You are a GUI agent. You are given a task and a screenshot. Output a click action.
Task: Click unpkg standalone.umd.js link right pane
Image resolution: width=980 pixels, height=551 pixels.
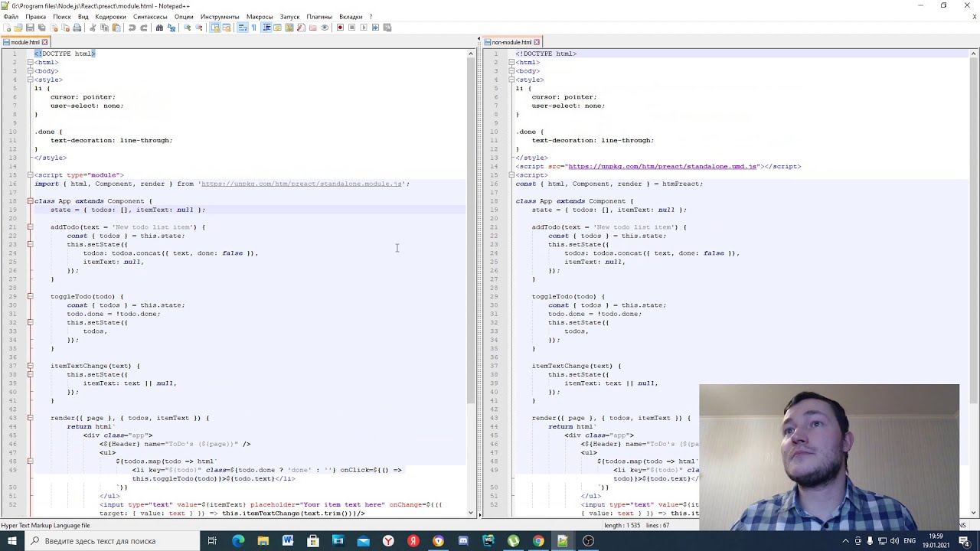[662, 166]
